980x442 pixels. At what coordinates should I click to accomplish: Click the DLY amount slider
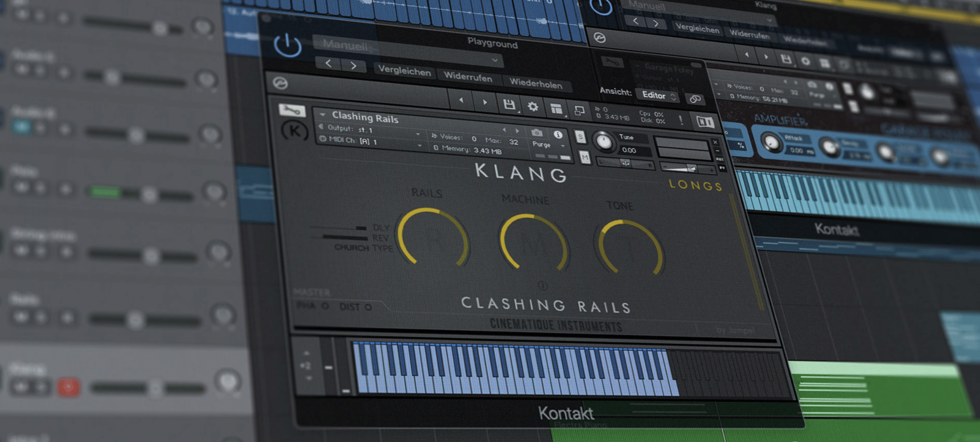point(338,227)
